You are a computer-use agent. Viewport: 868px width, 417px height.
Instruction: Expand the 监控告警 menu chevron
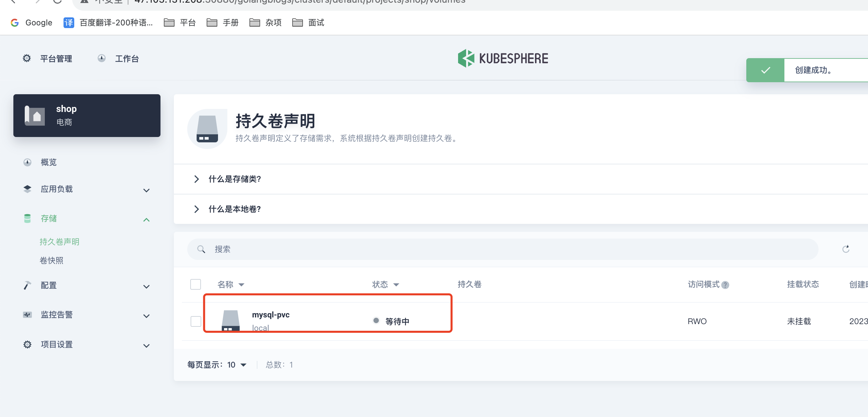coord(146,316)
